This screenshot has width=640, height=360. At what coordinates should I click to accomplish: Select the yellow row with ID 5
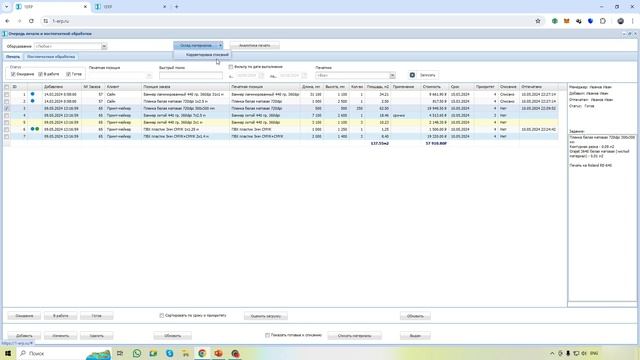click(281, 122)
